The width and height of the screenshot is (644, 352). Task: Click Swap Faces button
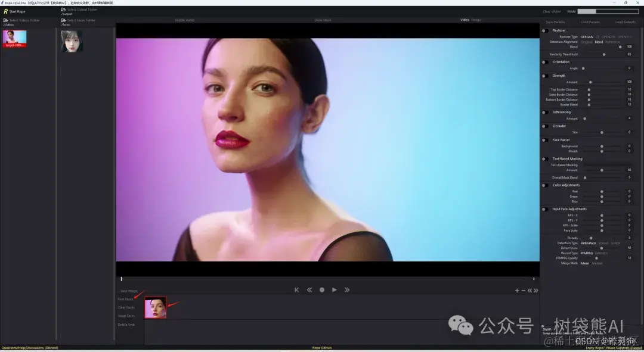(x=126, y=316)
